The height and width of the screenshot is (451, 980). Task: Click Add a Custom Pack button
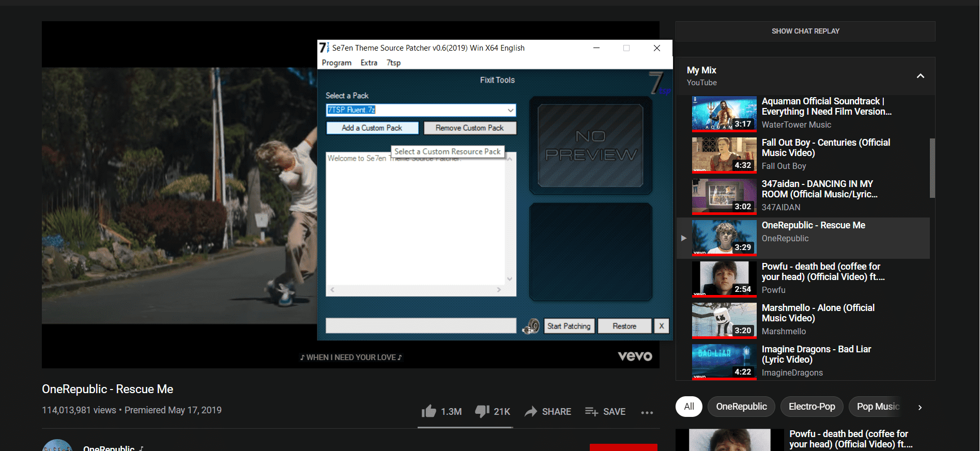pos(372,128)
